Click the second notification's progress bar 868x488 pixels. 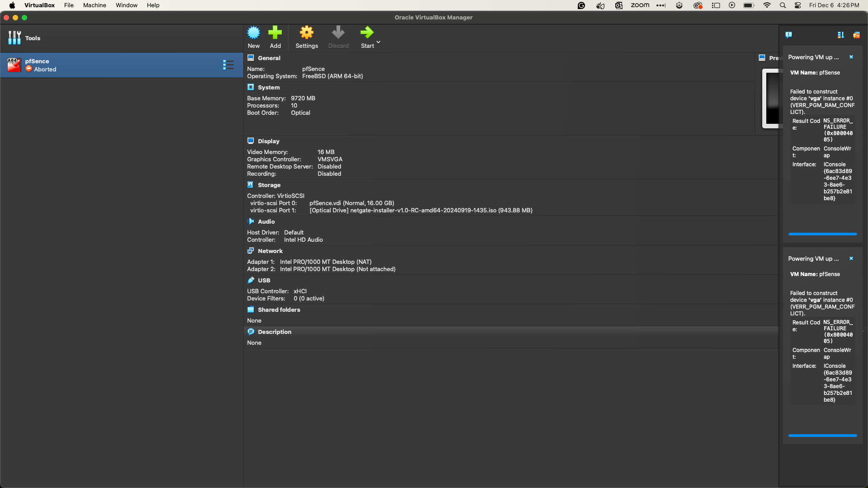click(x=822, y=436)
